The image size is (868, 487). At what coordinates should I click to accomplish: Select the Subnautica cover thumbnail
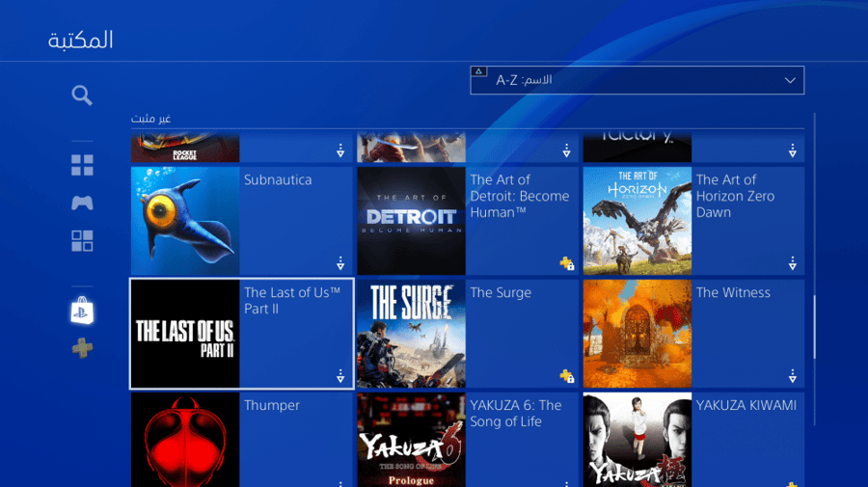[x=185, y=221]
